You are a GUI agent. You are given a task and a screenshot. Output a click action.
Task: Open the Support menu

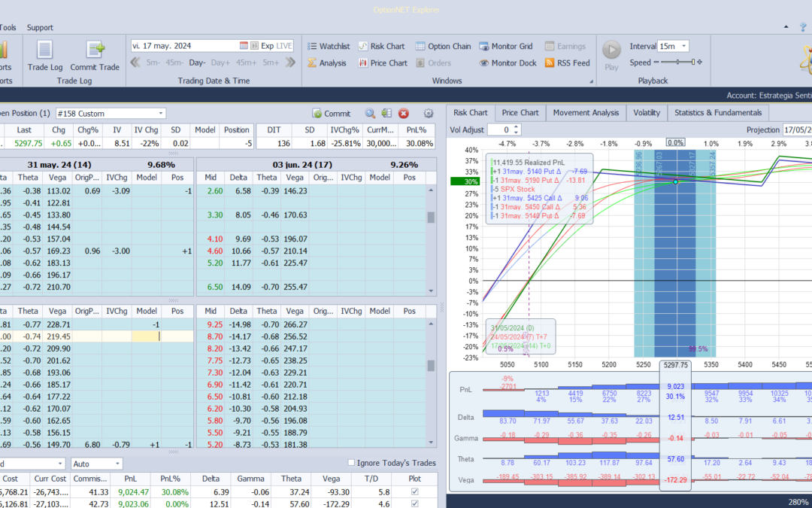[x=40, y=28]
